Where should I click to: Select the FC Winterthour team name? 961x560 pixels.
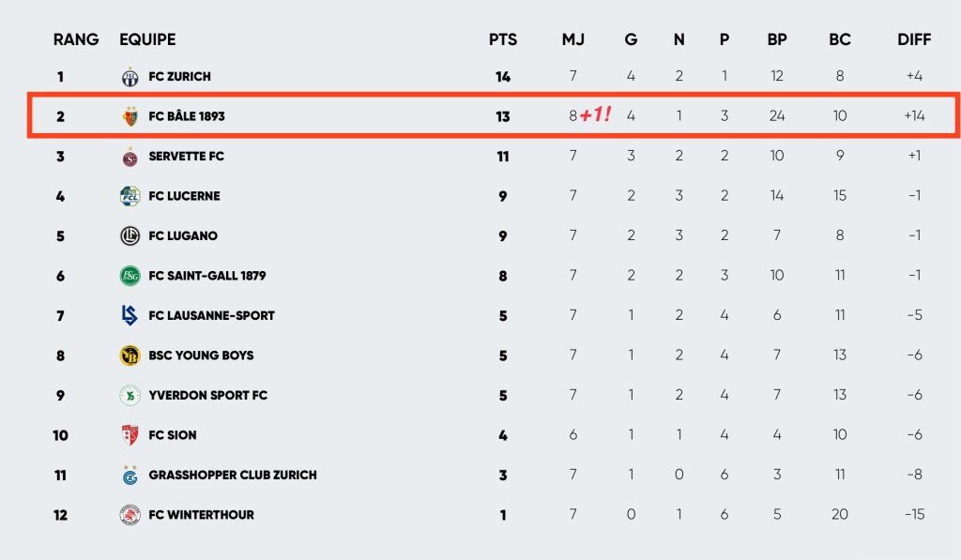click(x=202, y=515)
